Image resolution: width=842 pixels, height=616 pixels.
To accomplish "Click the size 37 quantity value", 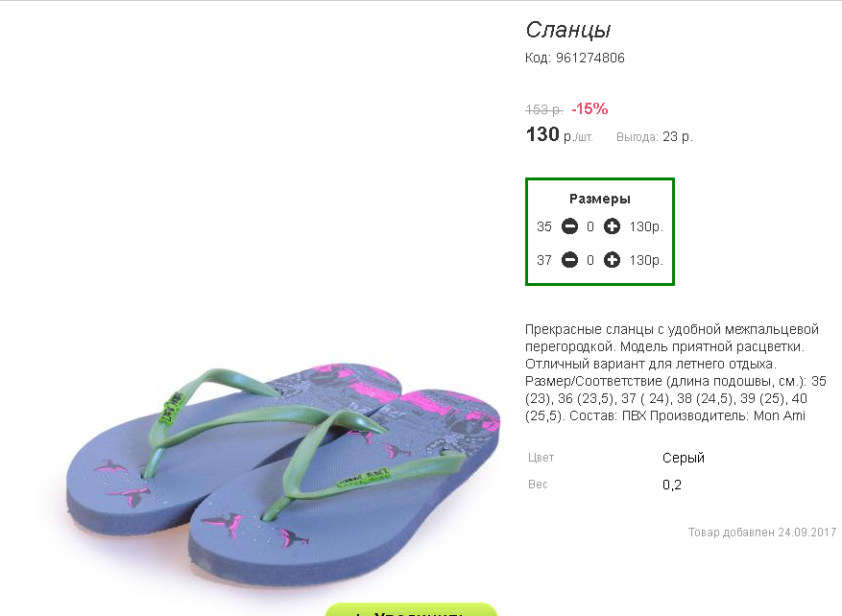I will (x=590, y=260).
